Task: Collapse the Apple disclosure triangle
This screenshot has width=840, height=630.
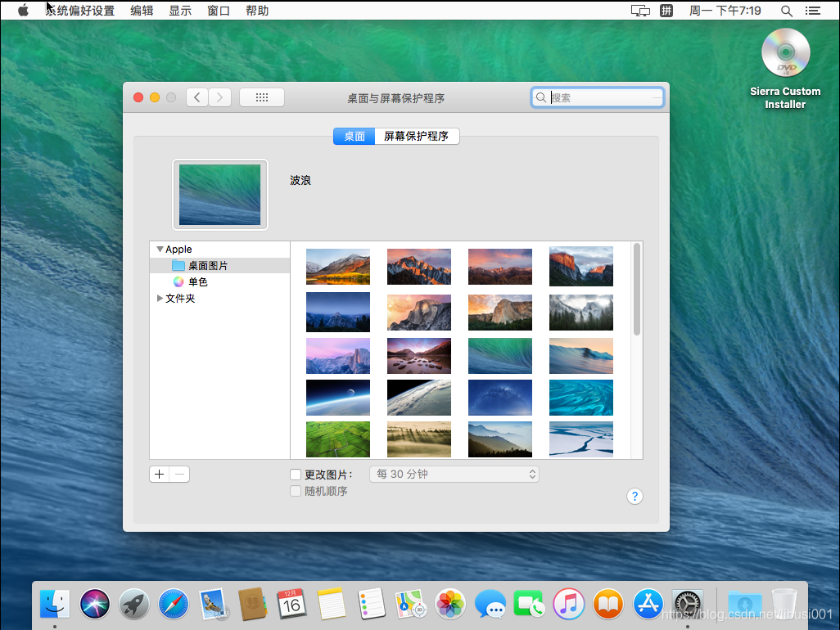Action: click(x=160, y=250)
